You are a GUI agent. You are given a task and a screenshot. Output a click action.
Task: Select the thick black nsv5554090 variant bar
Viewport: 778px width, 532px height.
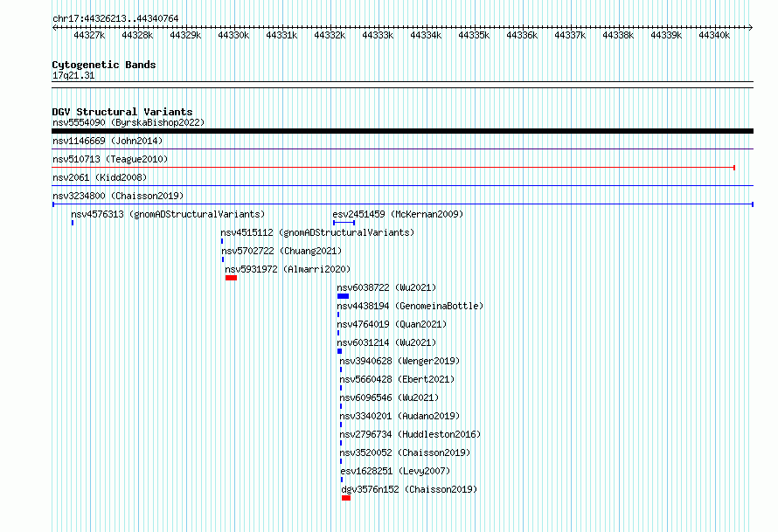(402, 131)
